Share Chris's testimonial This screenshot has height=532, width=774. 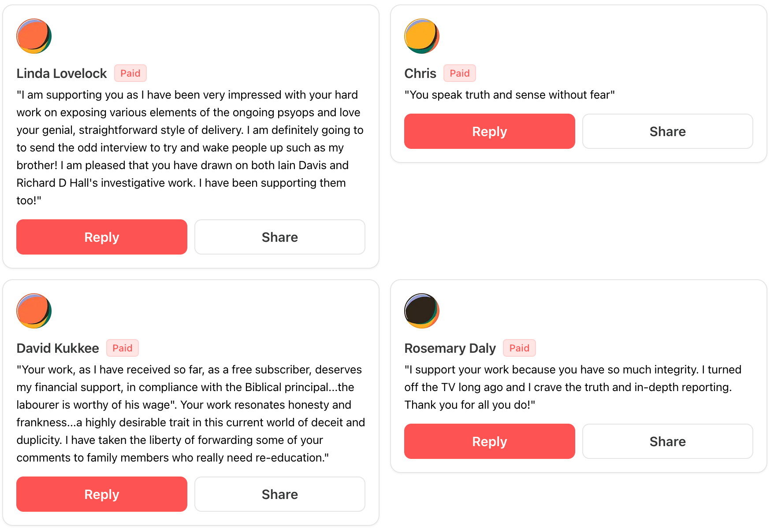coord(668,131)
